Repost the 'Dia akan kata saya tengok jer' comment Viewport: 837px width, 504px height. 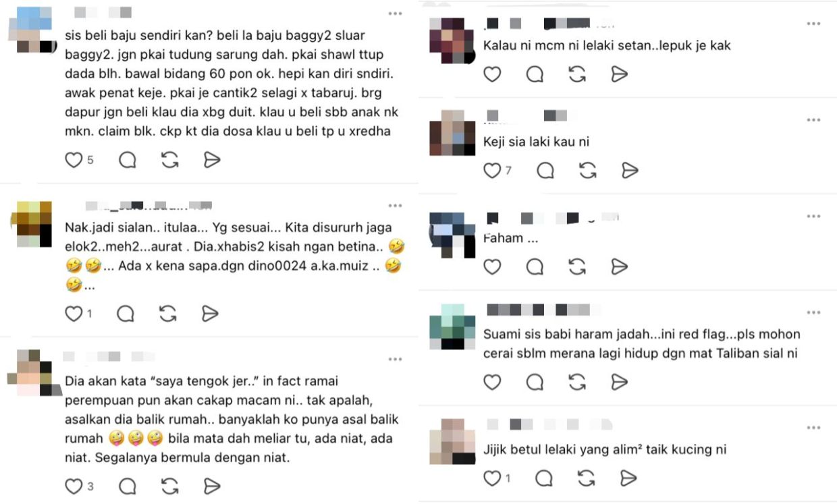(169, 486)
